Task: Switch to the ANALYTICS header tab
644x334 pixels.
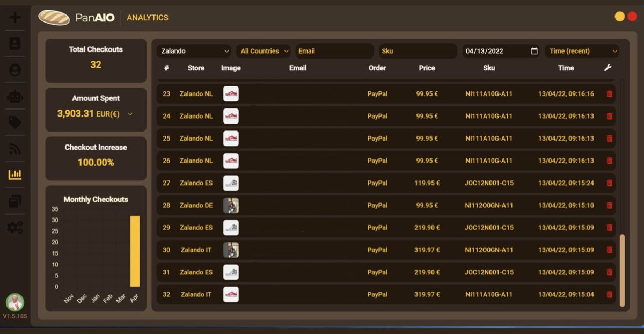Action: 148,18
